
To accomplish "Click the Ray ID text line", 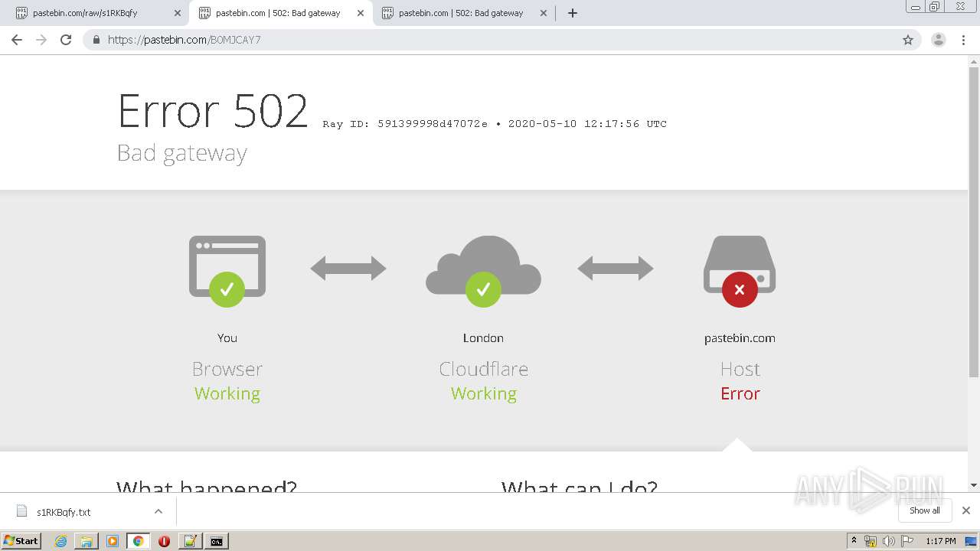I will (495, 124).
